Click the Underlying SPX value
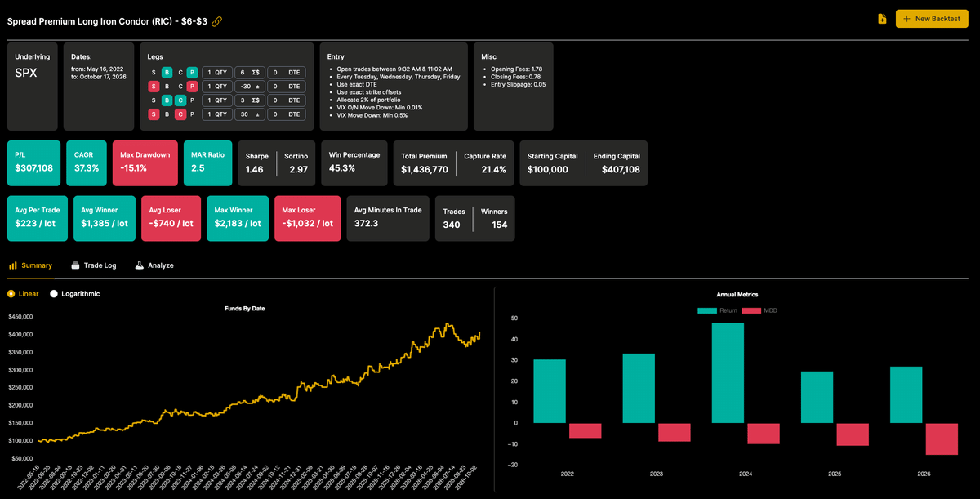 coord(26,73)
